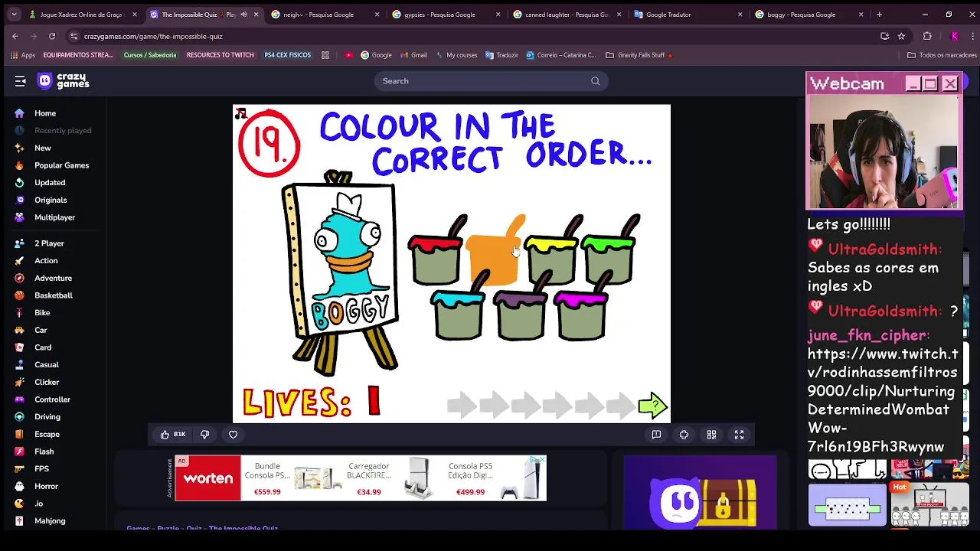Switch to canned laughter Pesquisa tab
The height and width of the screenshot is (551, 980).
(567, 15)
